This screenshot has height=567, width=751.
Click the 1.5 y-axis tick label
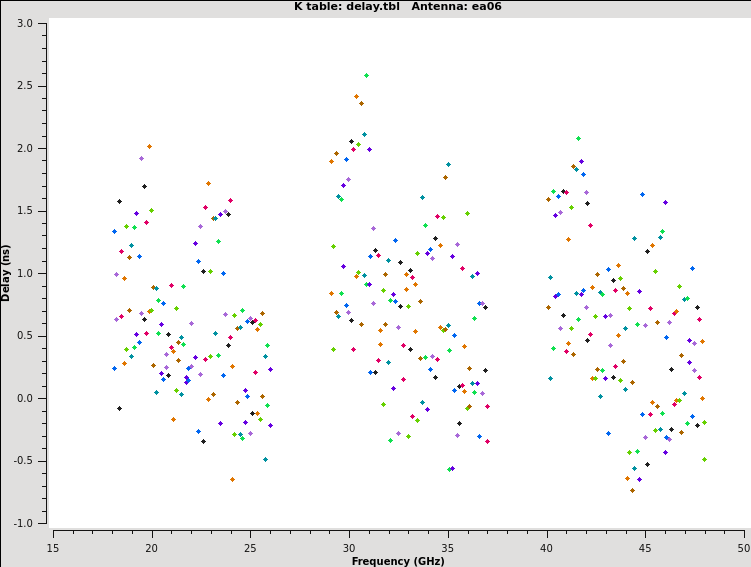(25, 211)
